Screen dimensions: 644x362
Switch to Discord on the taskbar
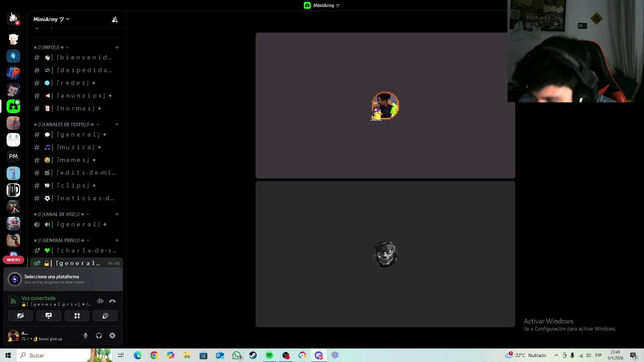(x=318, y=355)
